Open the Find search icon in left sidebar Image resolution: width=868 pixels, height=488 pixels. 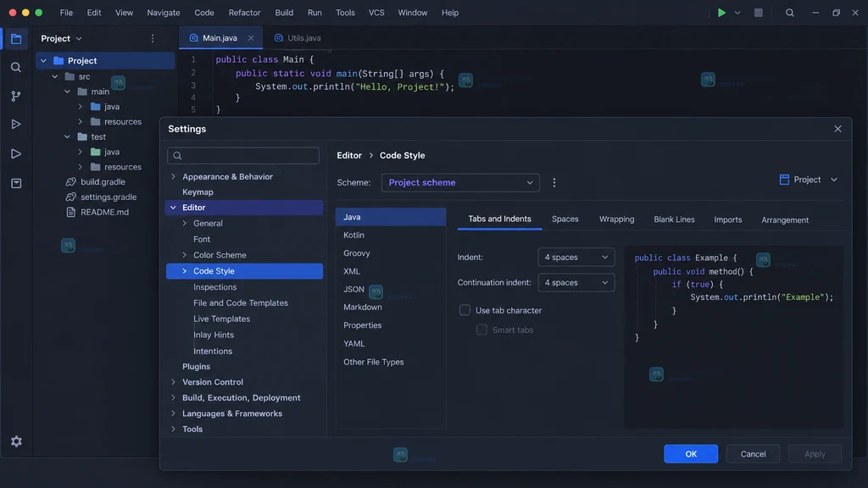click(16, 68)
